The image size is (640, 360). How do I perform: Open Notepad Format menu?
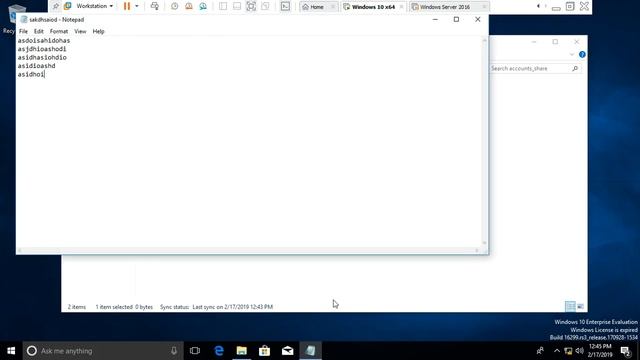(59, 31)
